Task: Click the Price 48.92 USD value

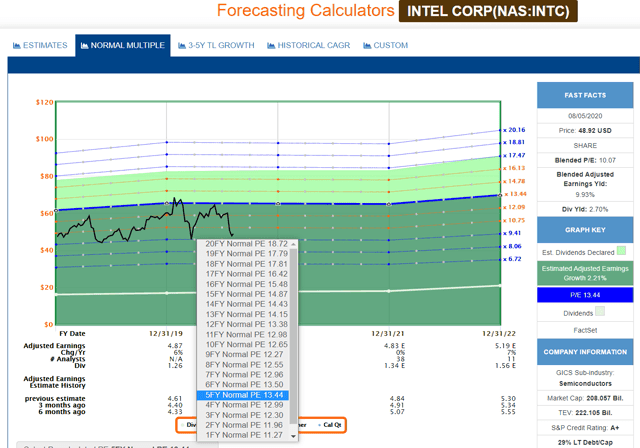Action: 594,131
